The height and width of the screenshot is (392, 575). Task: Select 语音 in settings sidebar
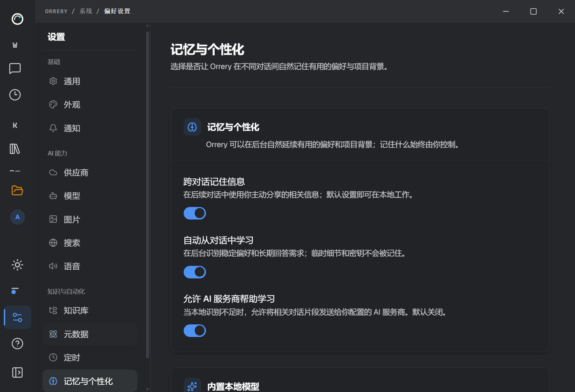(x=90, y=266)
